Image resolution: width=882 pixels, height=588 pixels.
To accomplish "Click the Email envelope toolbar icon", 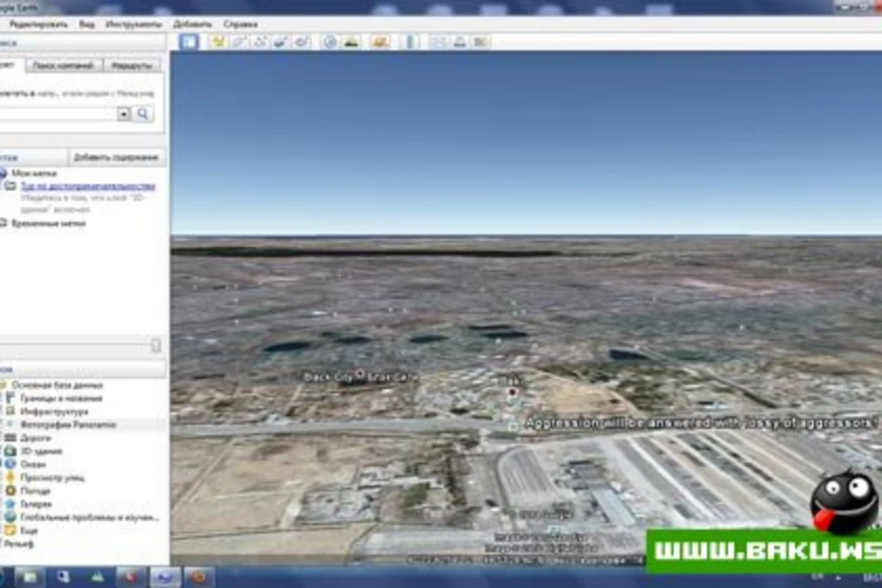I will (x=439, y=41).
